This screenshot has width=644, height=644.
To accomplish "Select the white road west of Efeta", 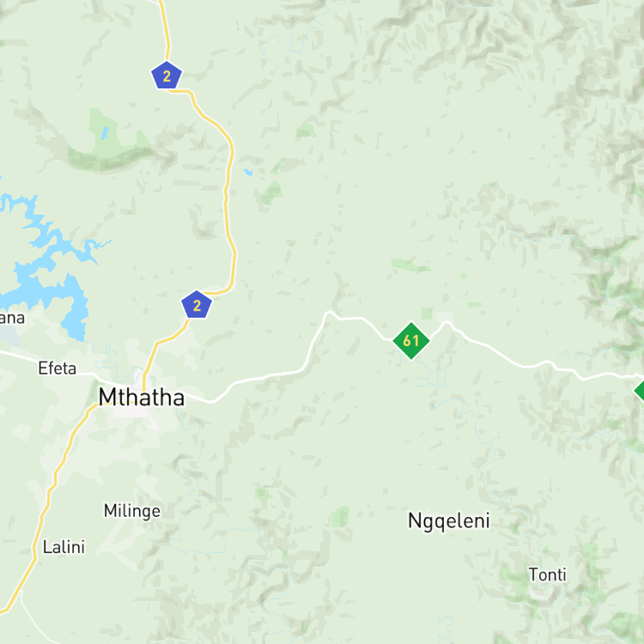I will point(19,355).
